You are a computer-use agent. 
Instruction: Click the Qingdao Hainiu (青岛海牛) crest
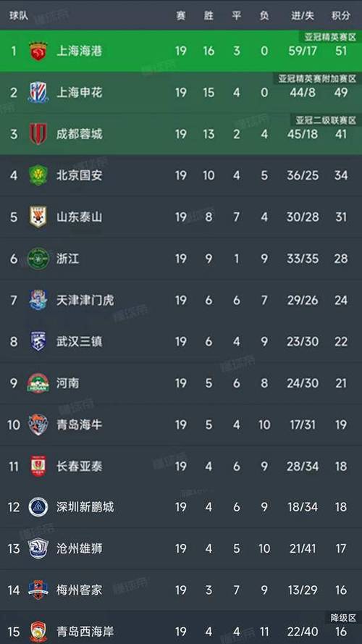click(38, 425)
